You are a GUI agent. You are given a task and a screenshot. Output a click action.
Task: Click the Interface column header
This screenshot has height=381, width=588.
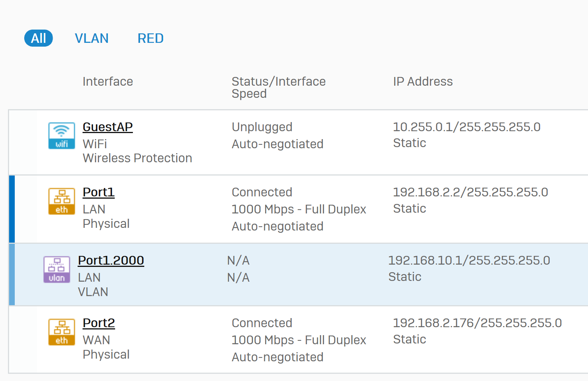[108, 82]
